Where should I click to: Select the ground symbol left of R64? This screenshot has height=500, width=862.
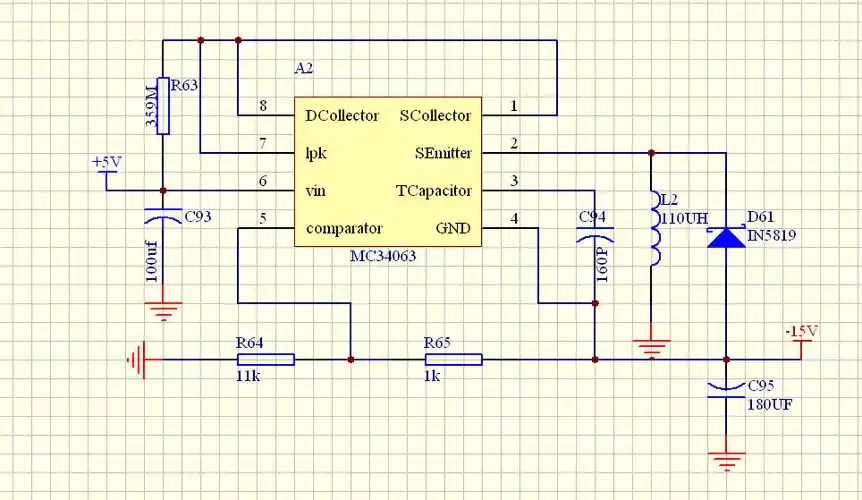(139, 359)
